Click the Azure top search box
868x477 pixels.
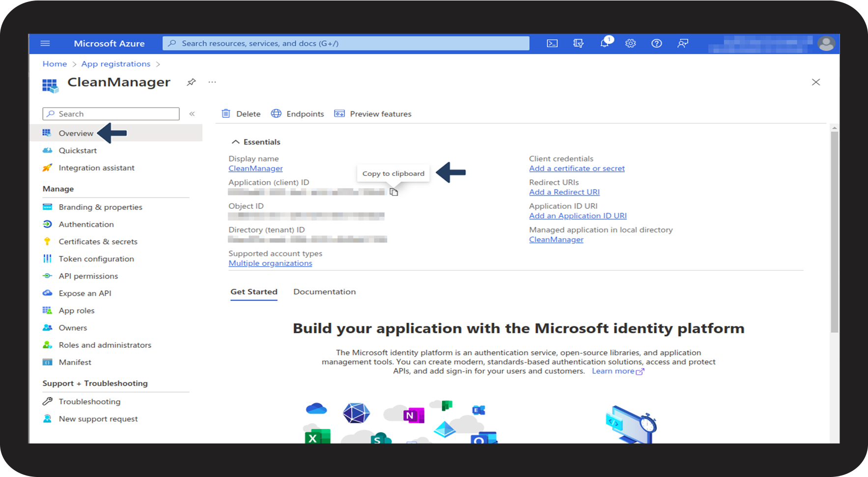(346, 44)
